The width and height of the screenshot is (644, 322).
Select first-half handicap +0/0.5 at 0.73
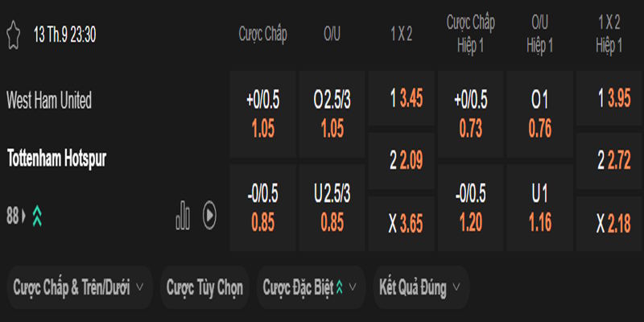tap(470, 114)
